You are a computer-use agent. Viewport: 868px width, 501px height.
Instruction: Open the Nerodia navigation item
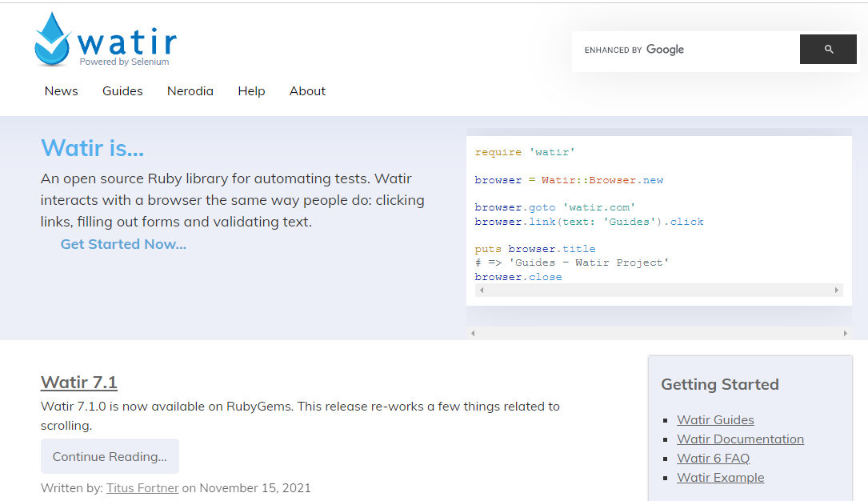pos(190,91)
